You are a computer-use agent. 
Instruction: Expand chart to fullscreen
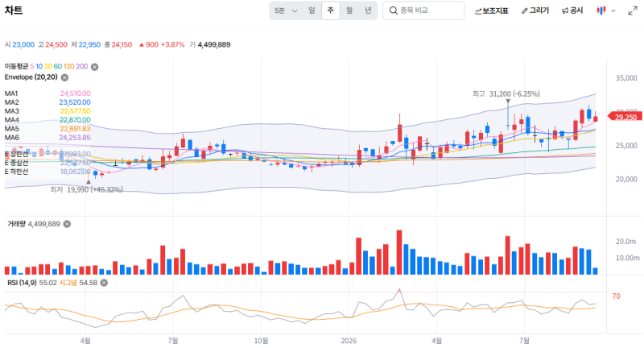click(x=633, y=11)
